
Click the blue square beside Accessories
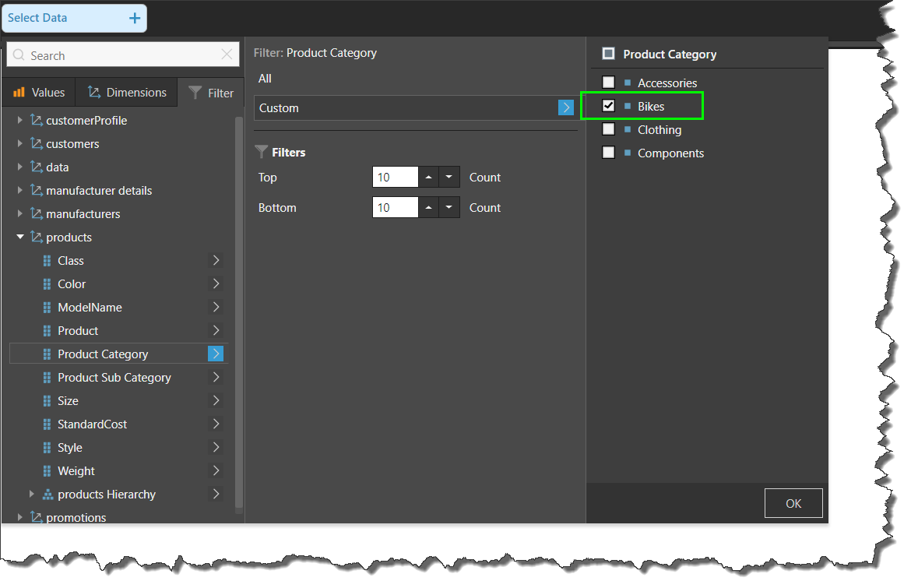click(x=628, y=83)
